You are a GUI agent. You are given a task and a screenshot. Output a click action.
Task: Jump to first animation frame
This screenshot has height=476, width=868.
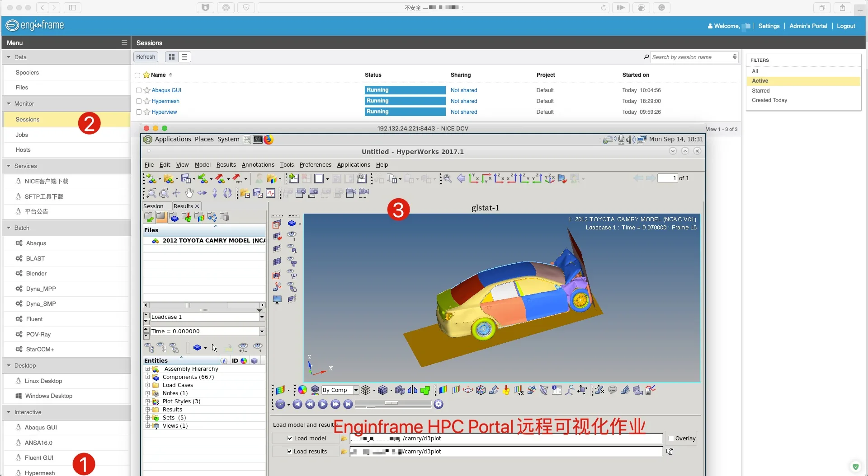pyautogui.click(x=297, y=404)
